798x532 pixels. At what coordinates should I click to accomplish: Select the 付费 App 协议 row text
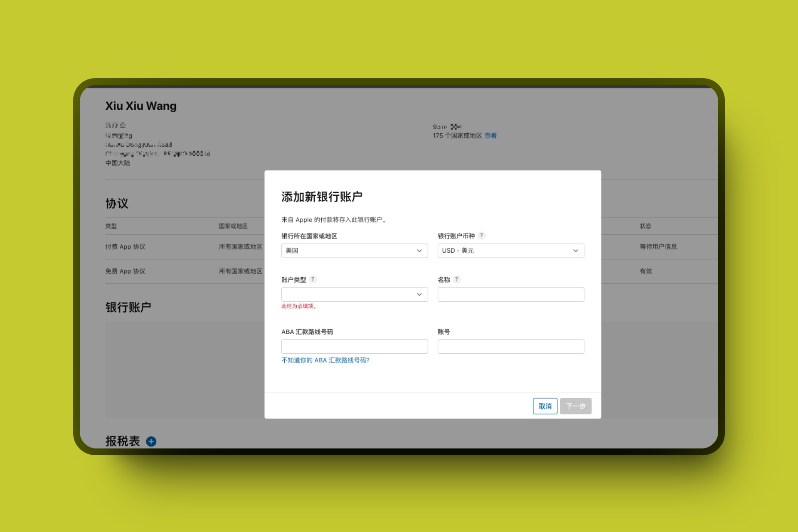tap(125, 246)
